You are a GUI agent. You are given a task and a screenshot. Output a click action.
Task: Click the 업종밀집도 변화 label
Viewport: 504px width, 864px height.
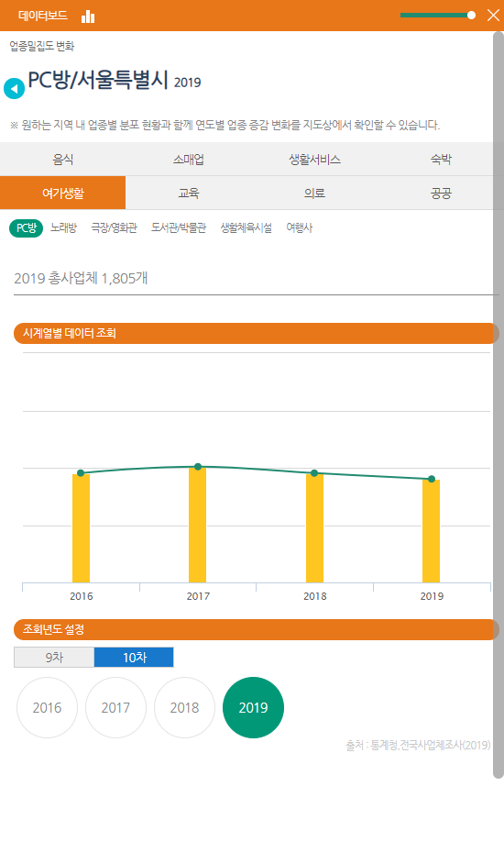(x=42, y=46)
